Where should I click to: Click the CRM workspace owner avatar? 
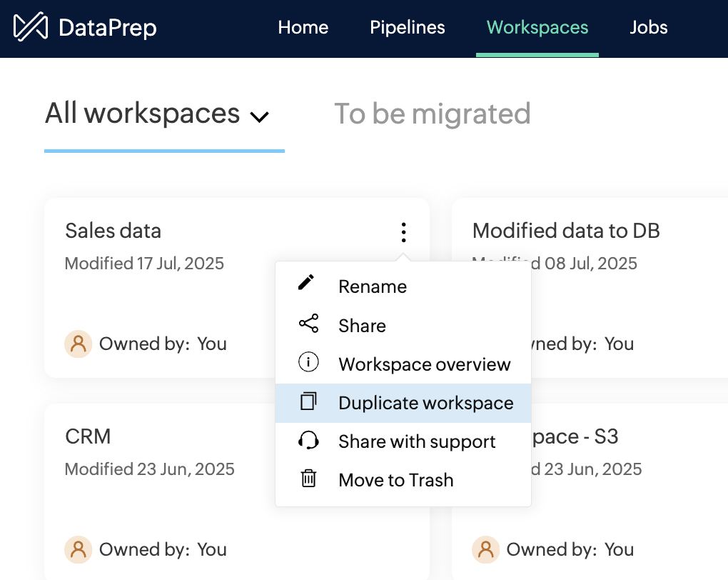tap(79, 549)
